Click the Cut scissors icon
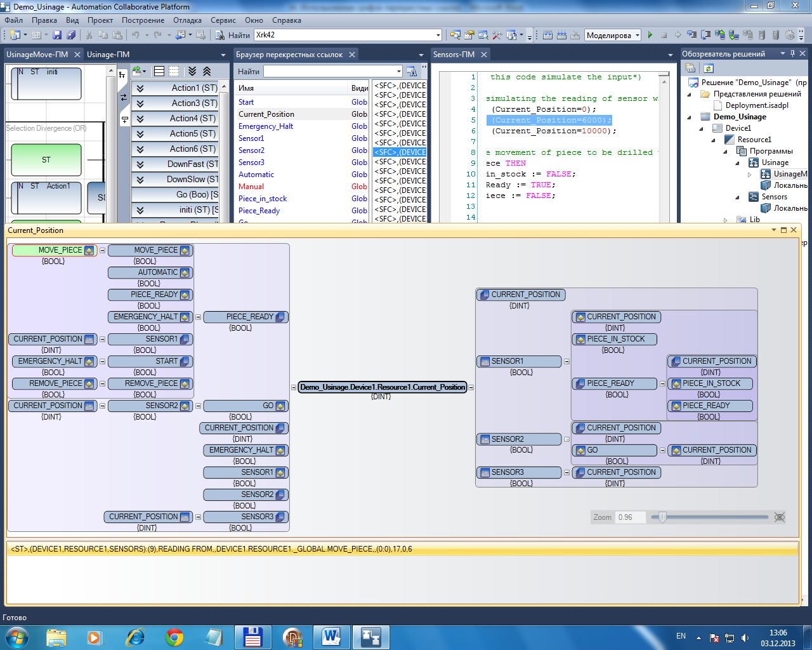The image size is (812, 650). click(89, 36)
